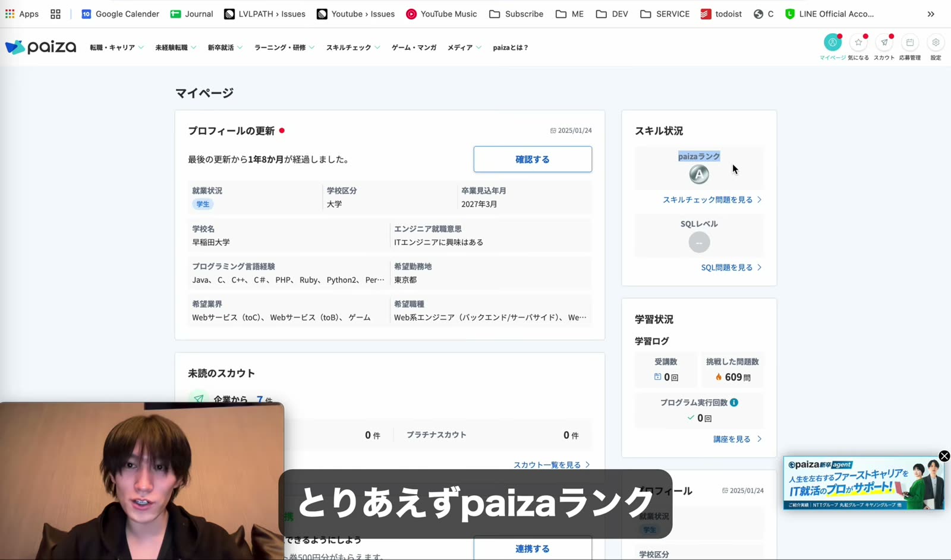The width and height of the screenshot is (951, 560).
Task: Close the paiza agent advertisement
Action: tap(944, 456)
